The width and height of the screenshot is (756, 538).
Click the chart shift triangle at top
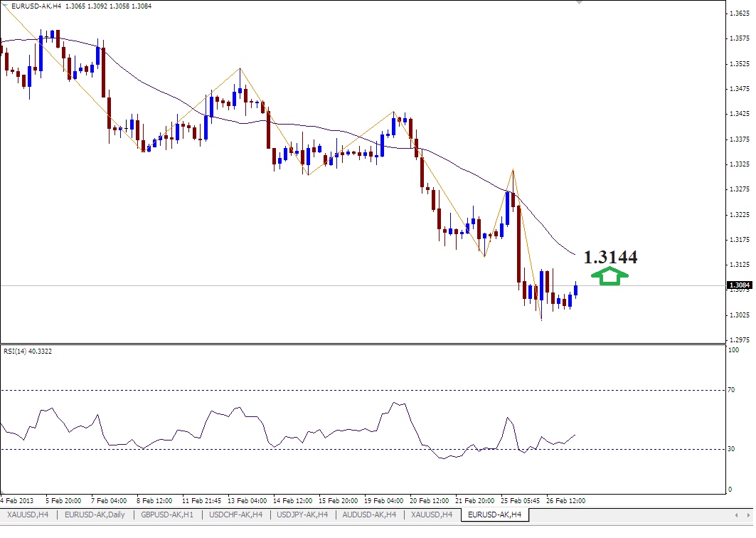pos(580,3)
